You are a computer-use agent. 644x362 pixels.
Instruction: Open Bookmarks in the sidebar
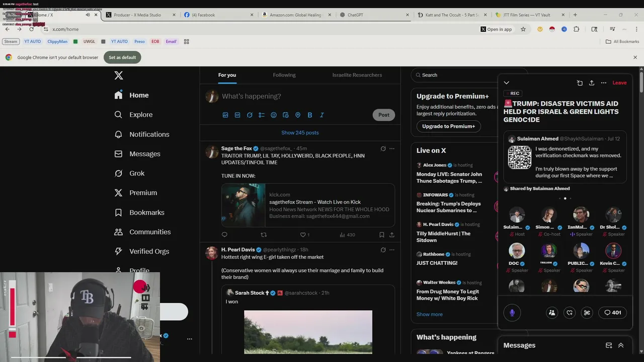139,213
